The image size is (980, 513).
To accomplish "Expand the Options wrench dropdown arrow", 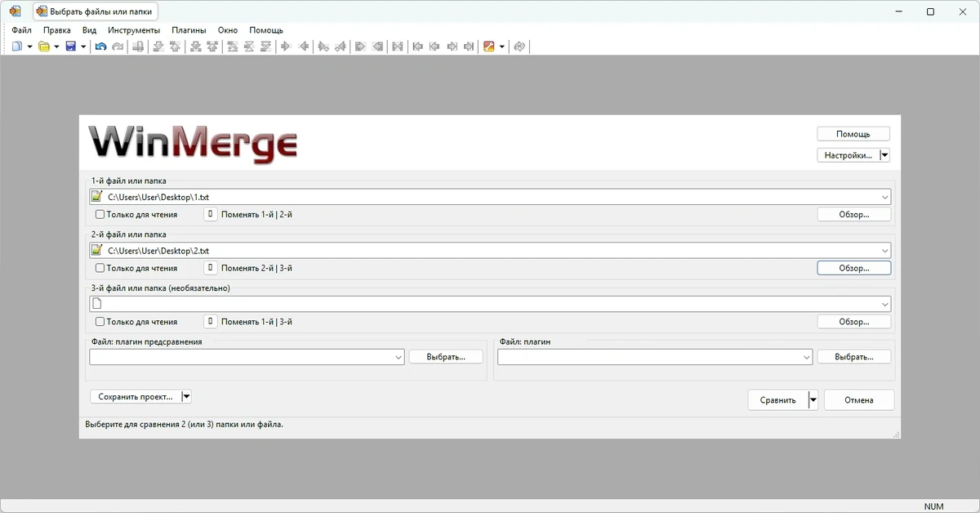I will pyautogui.click(x=501, y=47).
